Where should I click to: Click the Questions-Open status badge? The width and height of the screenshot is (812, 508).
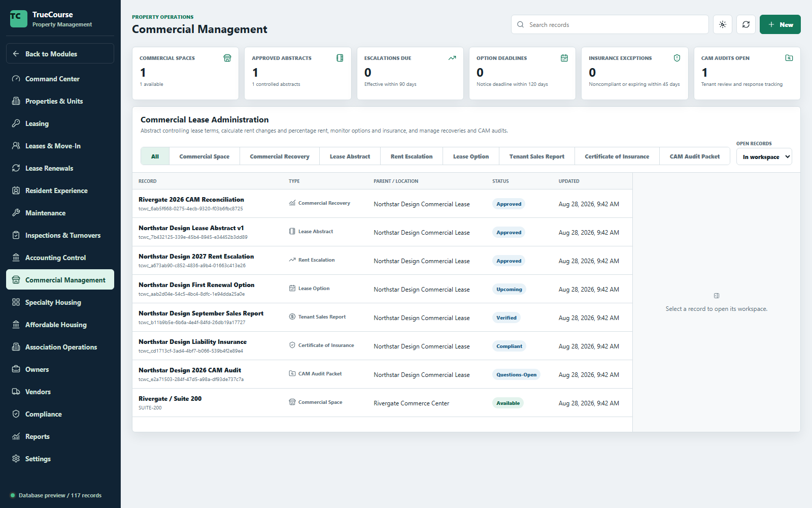pos(516,374)
